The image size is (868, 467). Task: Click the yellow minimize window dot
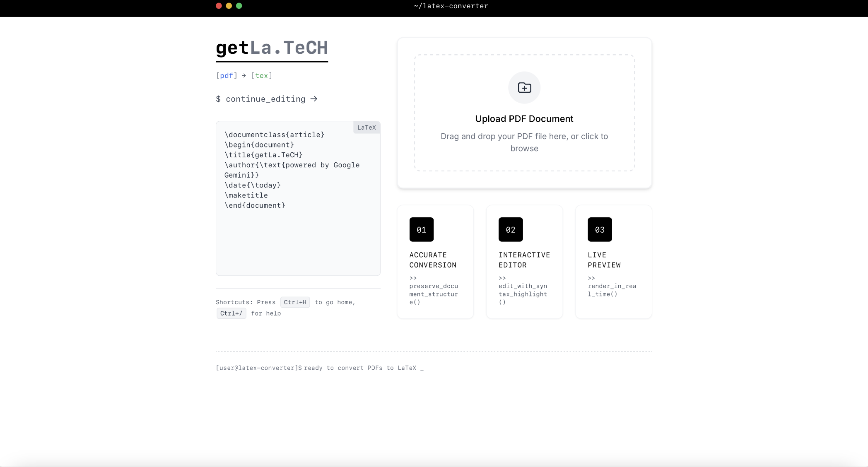coord(229,6)
